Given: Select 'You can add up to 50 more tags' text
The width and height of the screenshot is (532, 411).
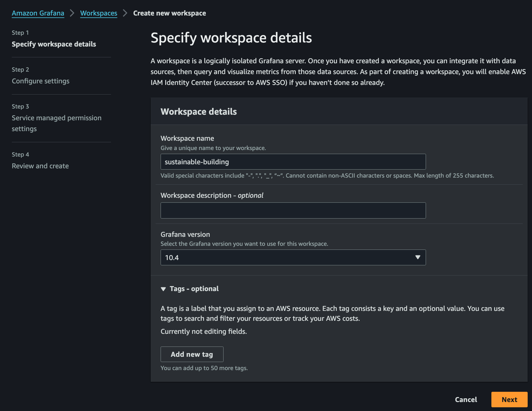Looking at the screenshot, I should tap(204, 368).
